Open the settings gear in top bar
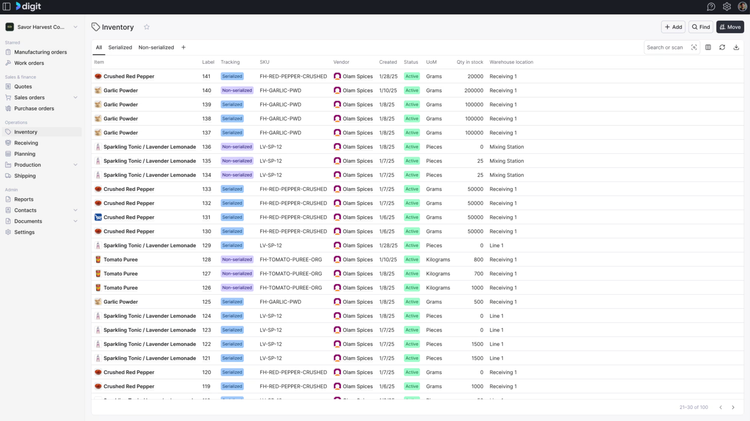 pyautogui.click(x=727, y=6)
